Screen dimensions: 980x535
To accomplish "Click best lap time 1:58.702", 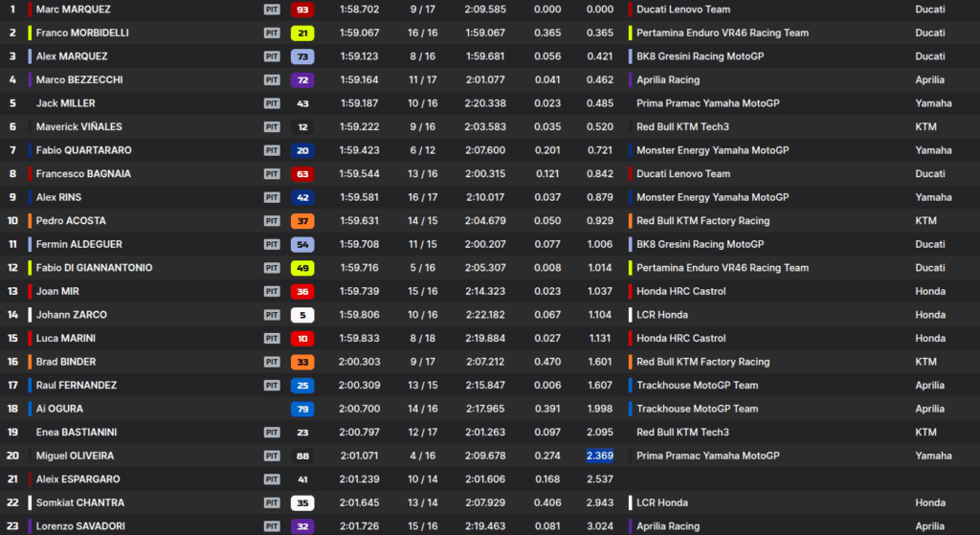I will point(359,10).
